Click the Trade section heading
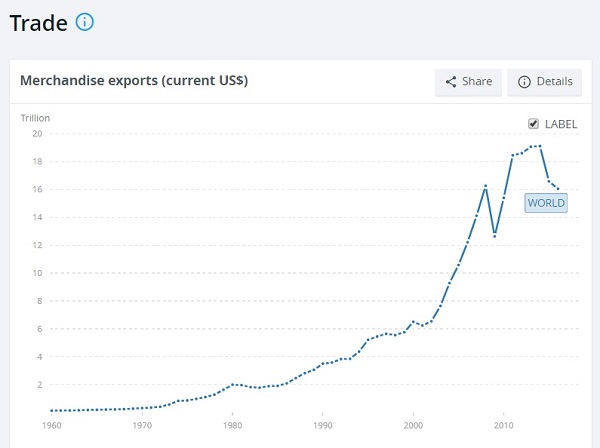The image size is (600, 448). (38, 23)
